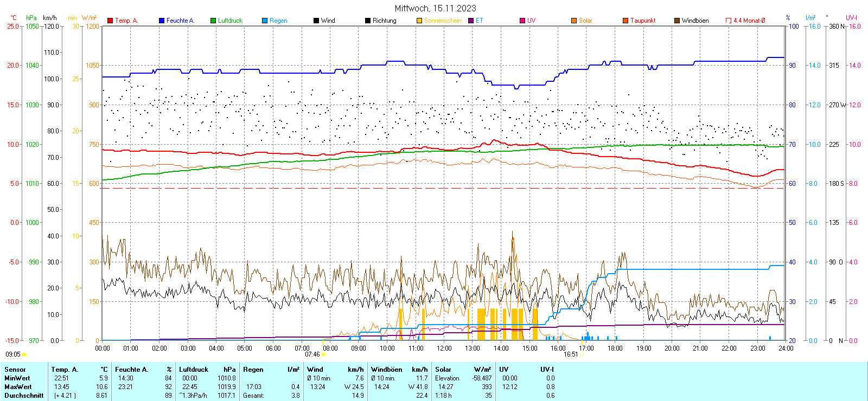Screen dimensions: 868x401
Task: Click the sunrise icon next to 07:46
Action: click(324, 354)
